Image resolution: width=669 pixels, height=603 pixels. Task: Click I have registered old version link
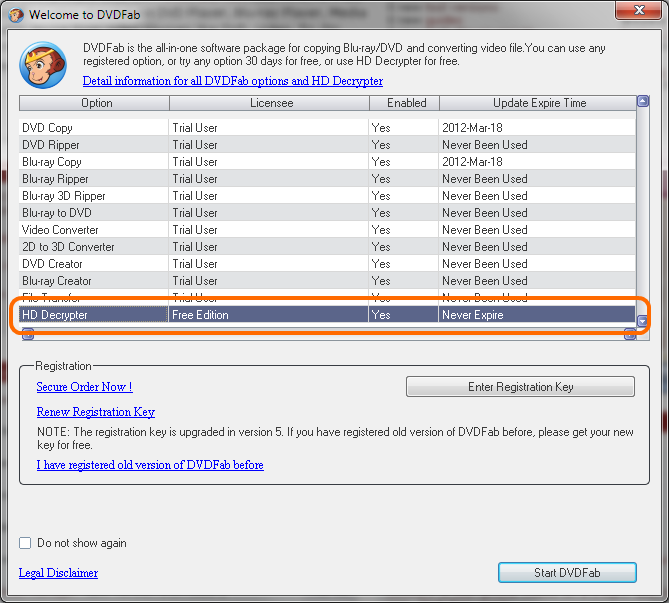click(x=150, y=465)
